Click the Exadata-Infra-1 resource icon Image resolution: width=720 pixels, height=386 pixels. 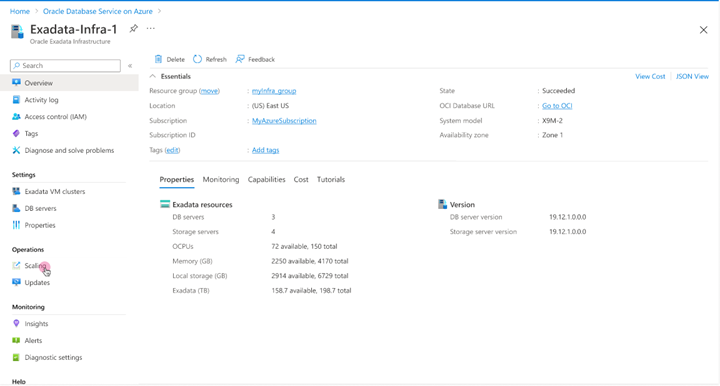tap(17, 32)
